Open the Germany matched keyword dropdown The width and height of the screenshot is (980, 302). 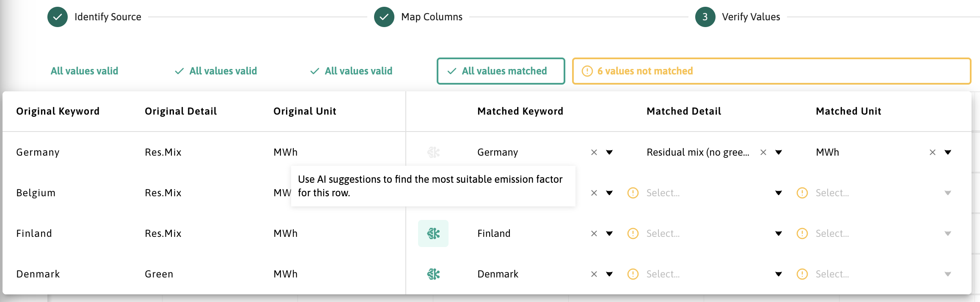point(609,152)
